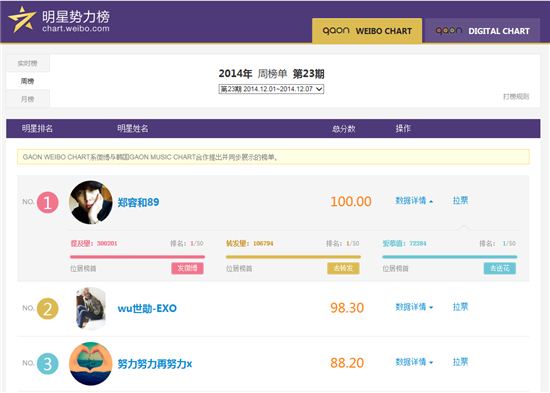Open avatar of 郑容和89

[91, 202]
